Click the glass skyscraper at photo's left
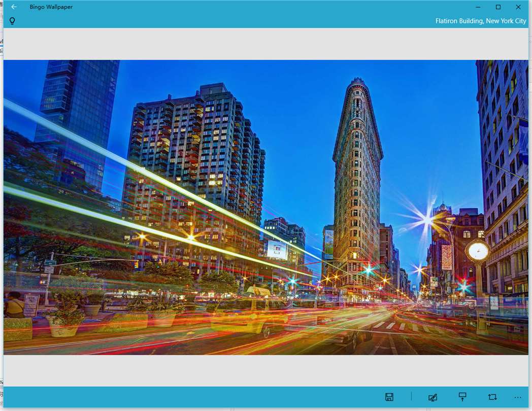This screenshot has height=411, width=532. pos(76,125)
